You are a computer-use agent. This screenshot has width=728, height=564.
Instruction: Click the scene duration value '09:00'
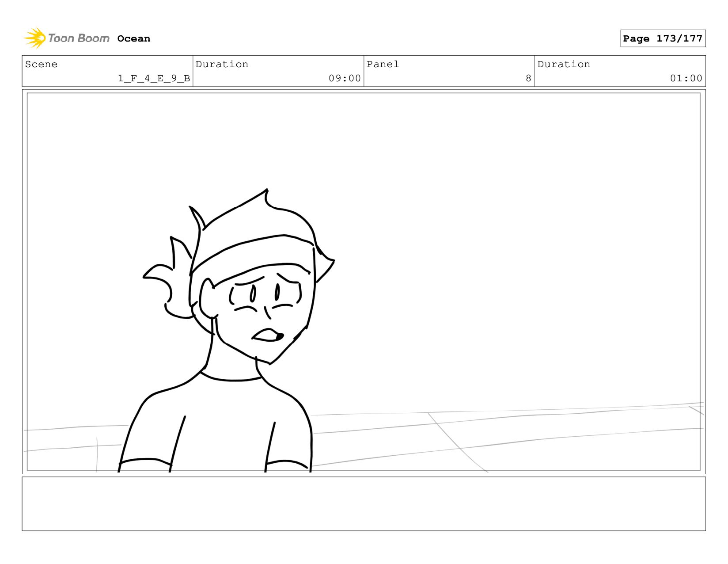[x=345, y=78]
